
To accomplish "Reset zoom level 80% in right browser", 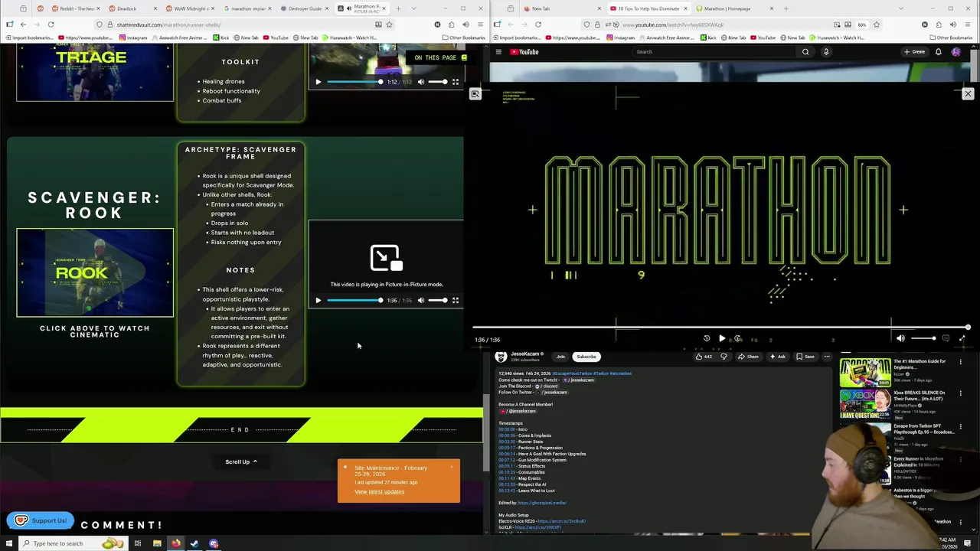I will [x=861, y=24].
